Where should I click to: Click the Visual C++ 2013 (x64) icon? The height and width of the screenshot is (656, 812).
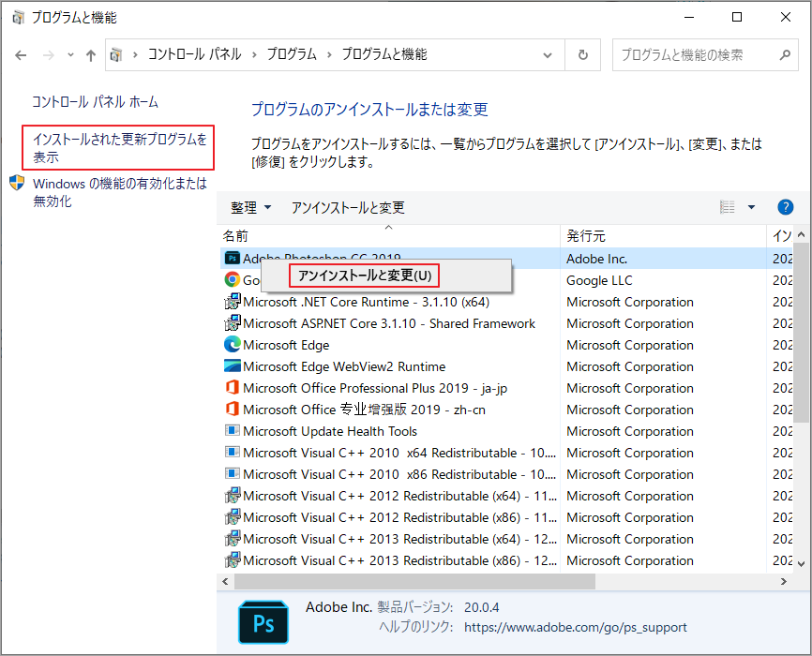232,539
